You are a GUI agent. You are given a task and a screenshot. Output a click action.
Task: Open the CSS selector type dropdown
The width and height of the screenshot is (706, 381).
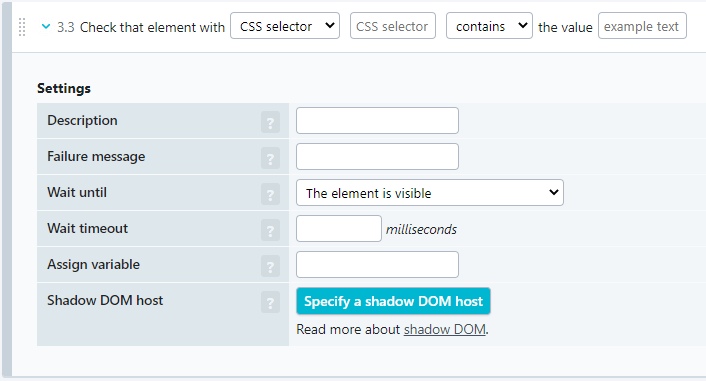tap(285, 26)
